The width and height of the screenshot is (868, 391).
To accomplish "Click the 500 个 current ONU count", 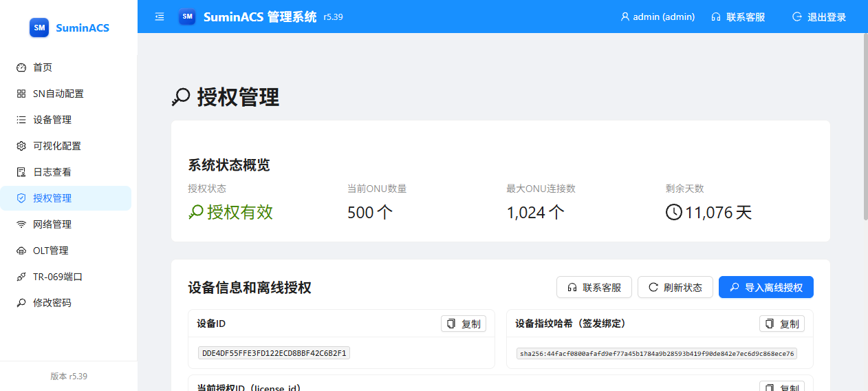I will coord(370,213).
